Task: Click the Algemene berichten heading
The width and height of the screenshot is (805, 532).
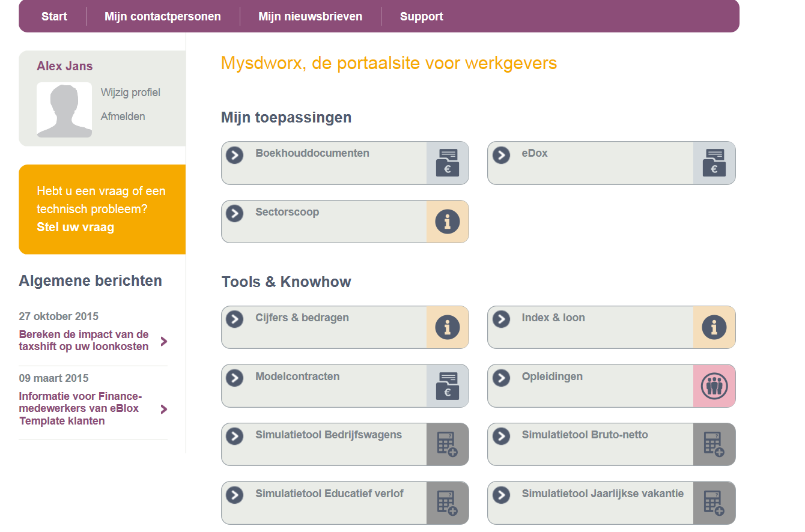Action: (90, 281)
